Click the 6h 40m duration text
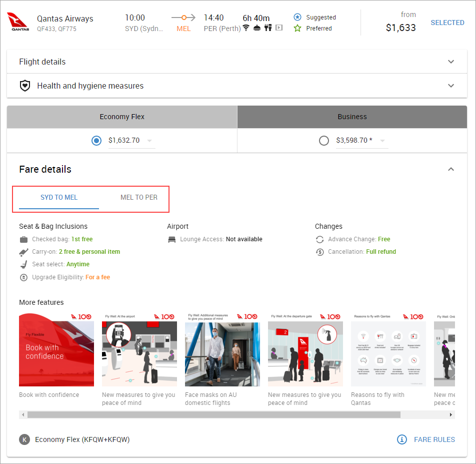The image size is (476, 464). (x=256, y=18)
